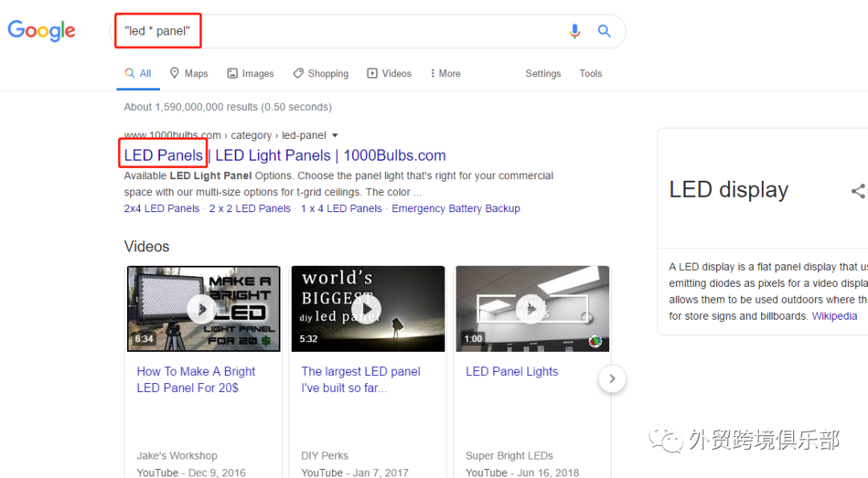This screenshot has height=478, width=868.
Task: Open search Settings
Action: [x=543, y=74]
